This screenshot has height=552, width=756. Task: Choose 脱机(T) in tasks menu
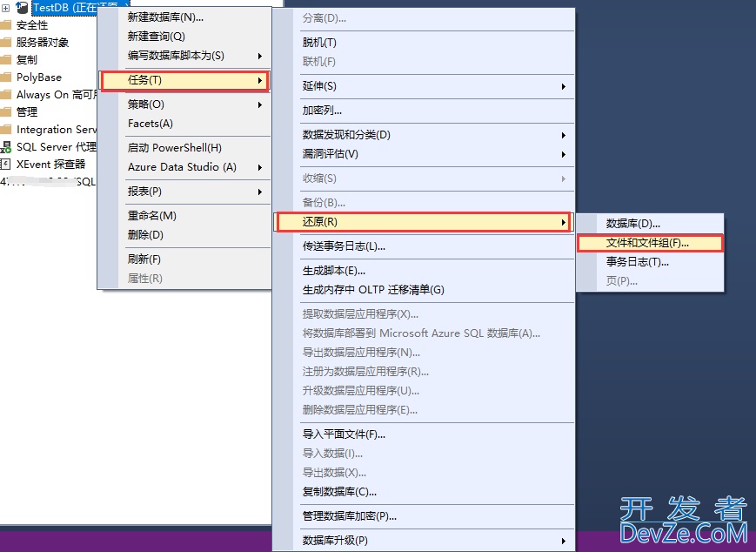(x=425, y=43)
